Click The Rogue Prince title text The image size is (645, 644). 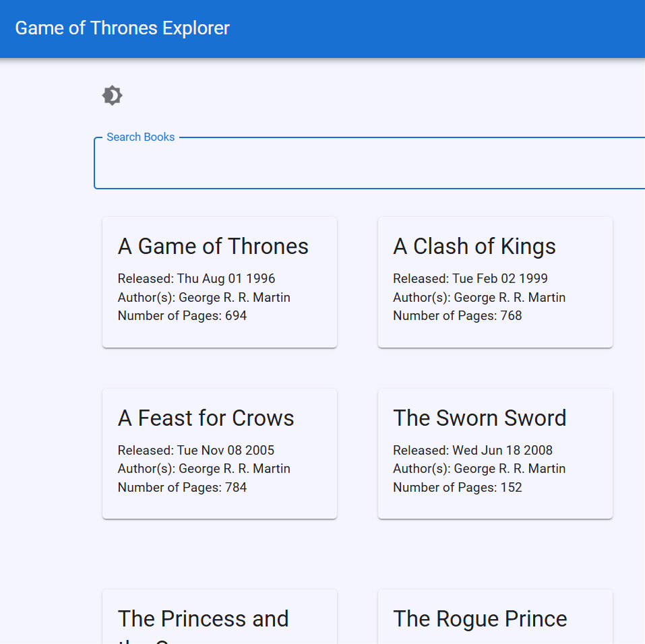(x=480, y=618)
